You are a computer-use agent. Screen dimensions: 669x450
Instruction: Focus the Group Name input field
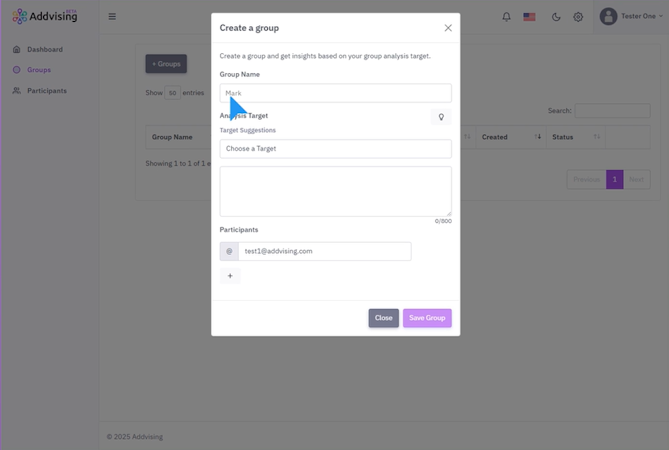coord(335,93)
